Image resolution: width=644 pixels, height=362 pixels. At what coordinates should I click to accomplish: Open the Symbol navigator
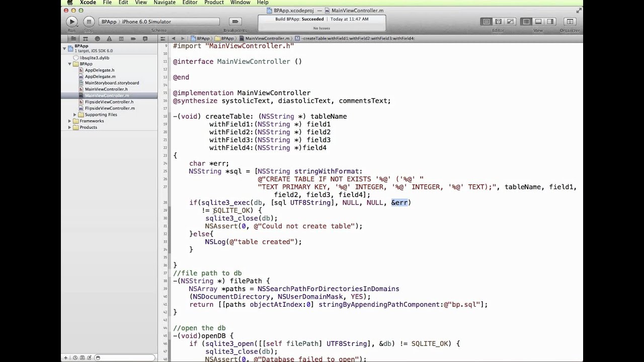click(x=86, y=39)
